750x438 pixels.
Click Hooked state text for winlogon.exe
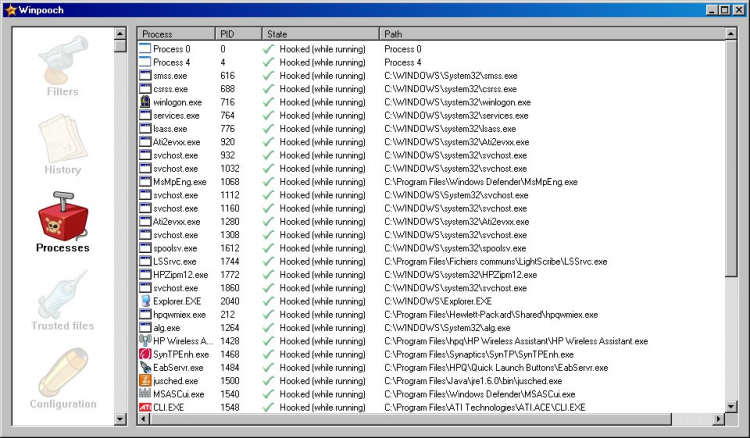click(322, 102)
